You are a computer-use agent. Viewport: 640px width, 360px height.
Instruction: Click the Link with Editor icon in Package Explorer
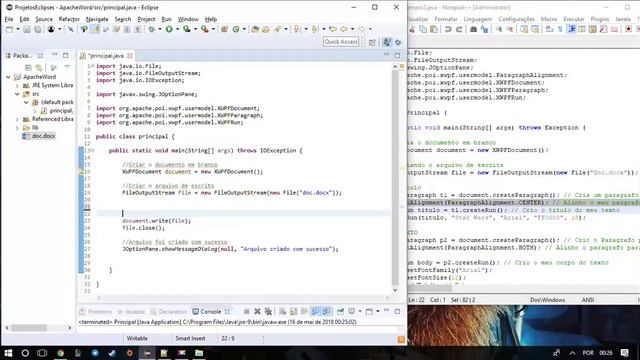coord(39,67)
